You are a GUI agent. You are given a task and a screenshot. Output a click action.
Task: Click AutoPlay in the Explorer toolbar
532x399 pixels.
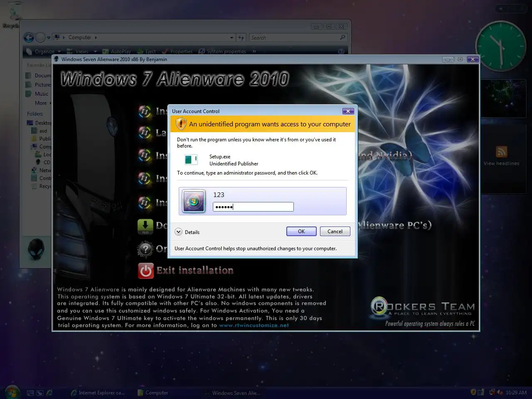117,52
